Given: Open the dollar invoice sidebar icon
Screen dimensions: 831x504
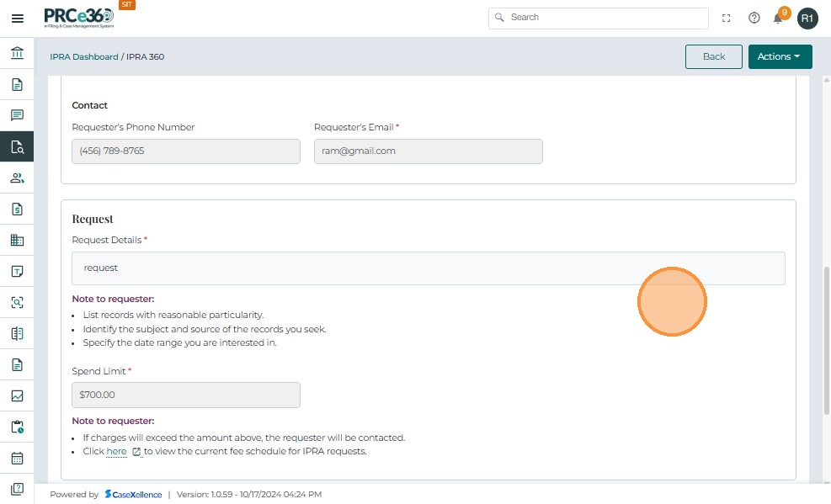Looking at the screenshot, I should pyautogui.click(x=17, y=209).
